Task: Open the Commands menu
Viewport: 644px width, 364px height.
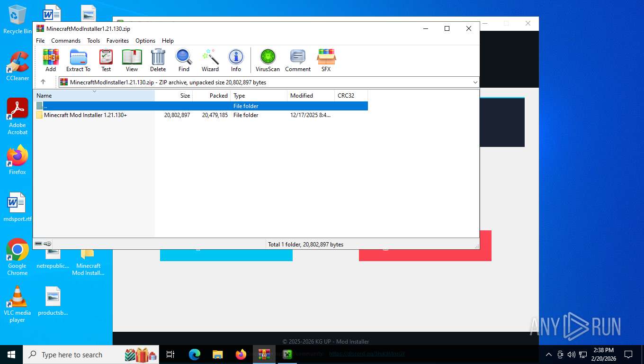Action: coord(66,41)
